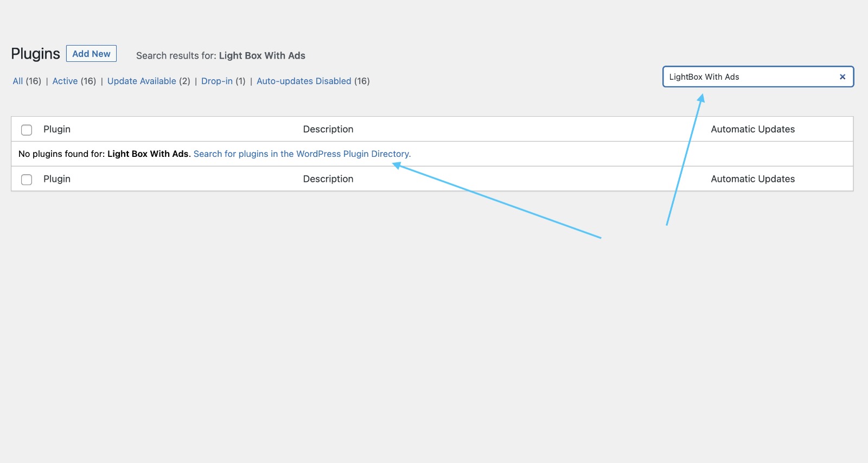Screen dimensions: 868x463
Task: View the Drop-in plugins filter
Action: [x=217, y=81]
